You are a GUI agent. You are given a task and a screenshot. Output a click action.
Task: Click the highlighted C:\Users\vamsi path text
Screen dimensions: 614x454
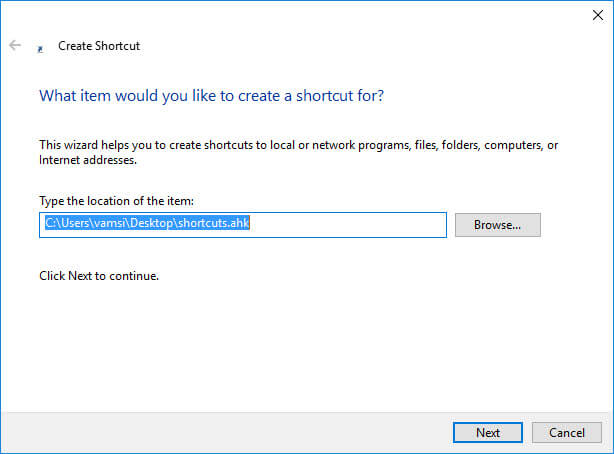(x=86, y=223)
